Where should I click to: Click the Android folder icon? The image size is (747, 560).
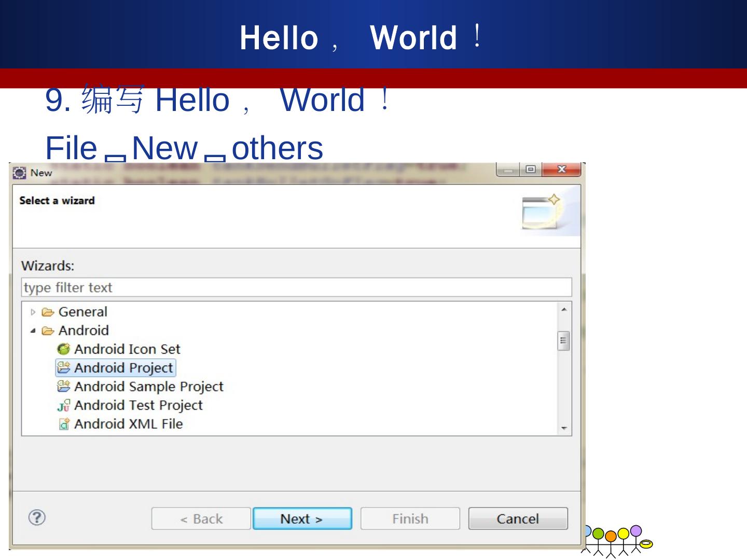click(x=48, y=331)
